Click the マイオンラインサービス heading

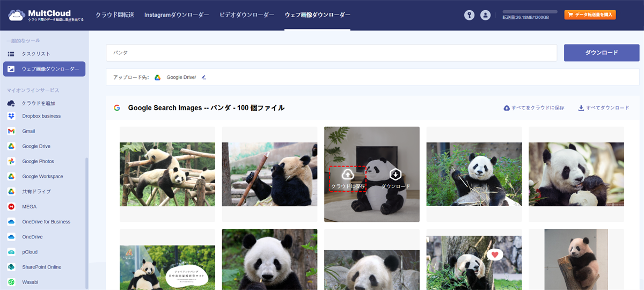33,90
